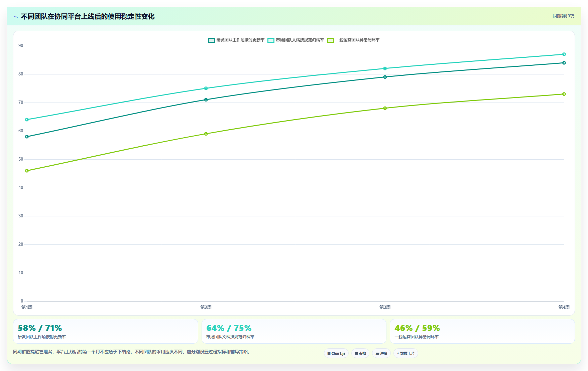
Task: Click the 研发团队 data point at 第4周 (84)
Action: point(564,63)
